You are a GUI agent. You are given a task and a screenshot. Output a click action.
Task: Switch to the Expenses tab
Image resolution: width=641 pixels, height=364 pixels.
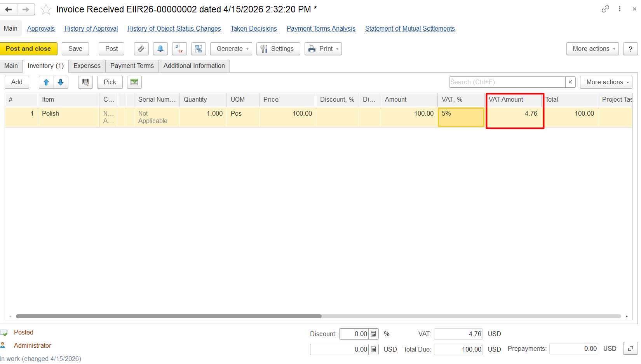tap(87, 66)
